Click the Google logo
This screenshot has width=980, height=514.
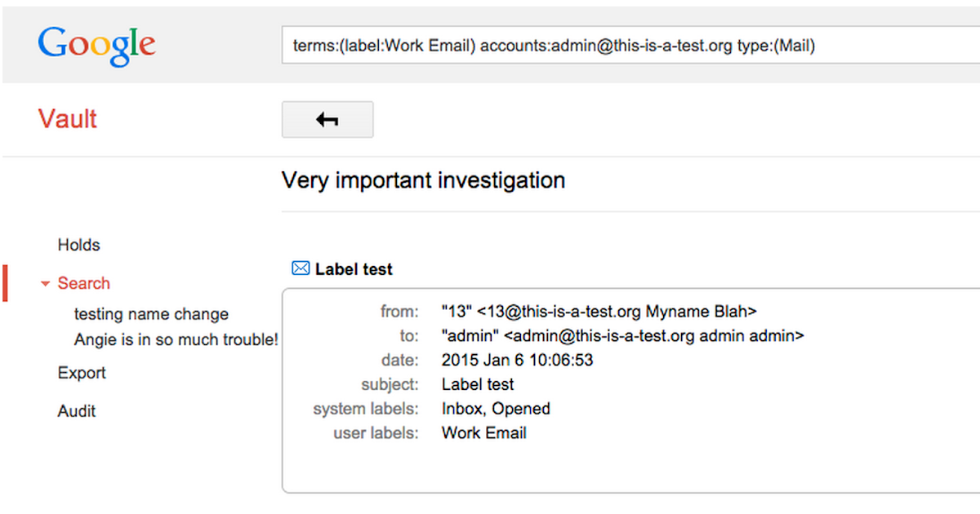pos(96,44)
